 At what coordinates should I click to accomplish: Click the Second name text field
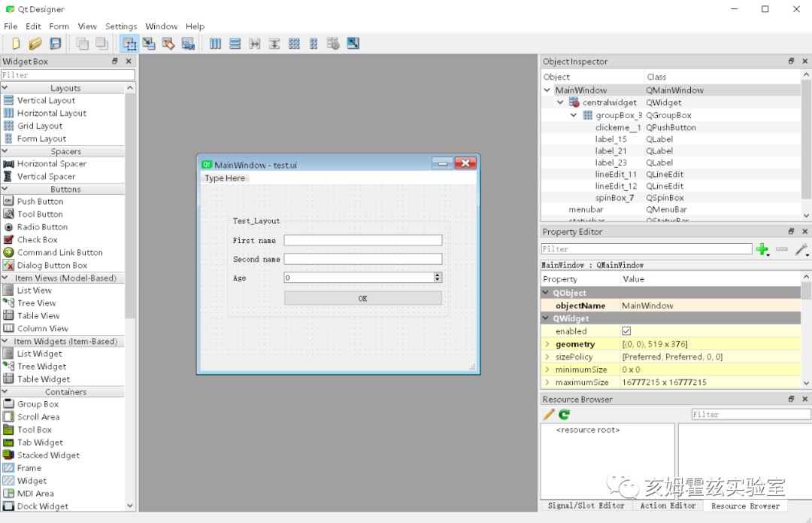363,259
